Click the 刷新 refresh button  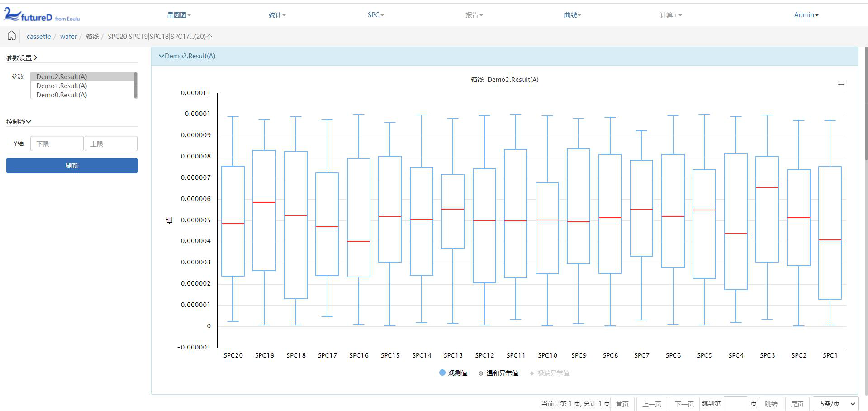tap(72, 166)
